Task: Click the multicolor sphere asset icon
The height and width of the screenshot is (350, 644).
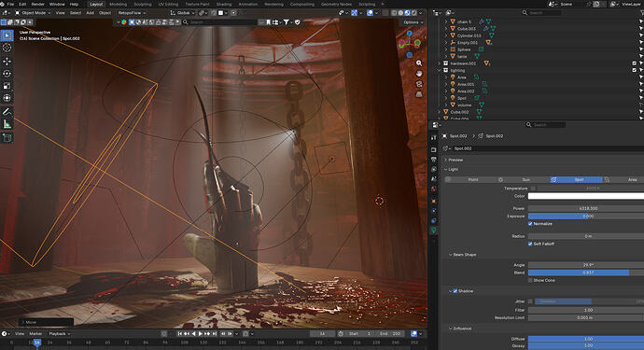Action: click(124, 22)
